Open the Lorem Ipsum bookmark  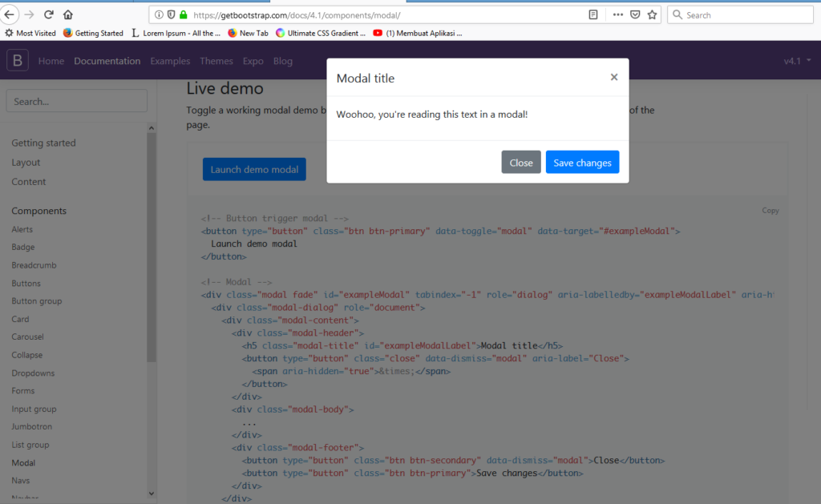pyautogui.click(x=176, y=33)
